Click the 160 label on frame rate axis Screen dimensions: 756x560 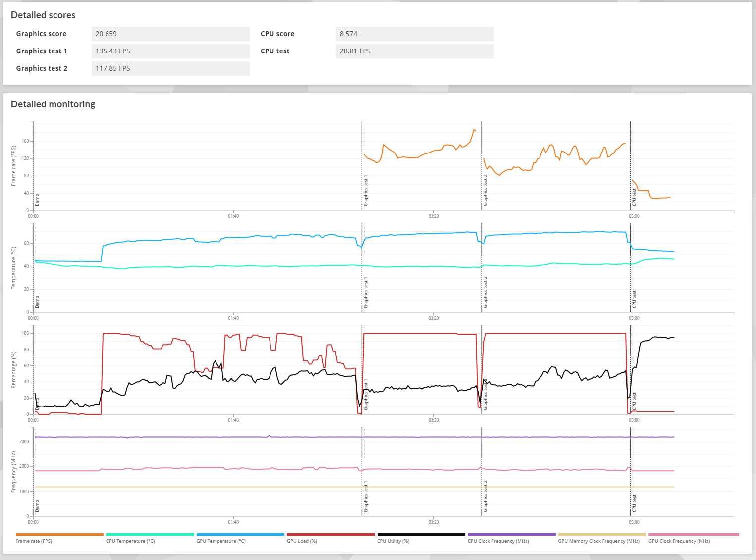click(25, 141)
